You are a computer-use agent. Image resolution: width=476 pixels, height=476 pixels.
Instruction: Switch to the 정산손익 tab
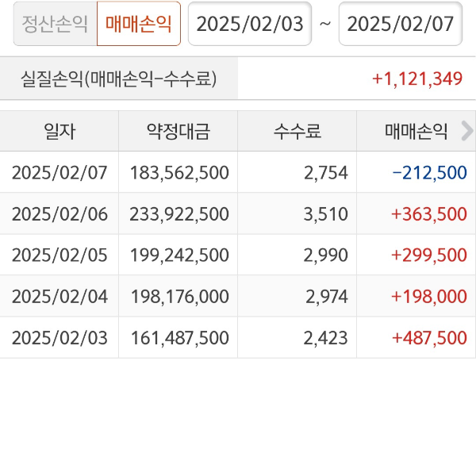pyautogui.click(x=55, y=24)
